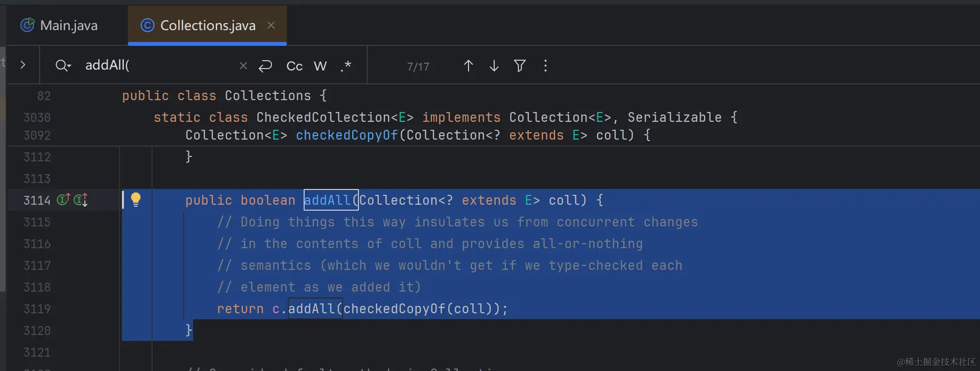Screen dimensions: 980x371
Task: Click the search history magnifier icon
Action: [x=63, y=66]
